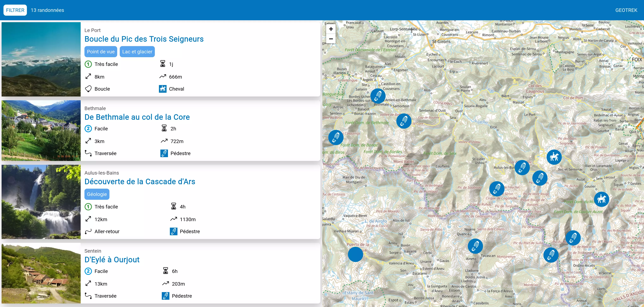
Task: Click the Bethmale village thumbnail
Action: point(41,131)
